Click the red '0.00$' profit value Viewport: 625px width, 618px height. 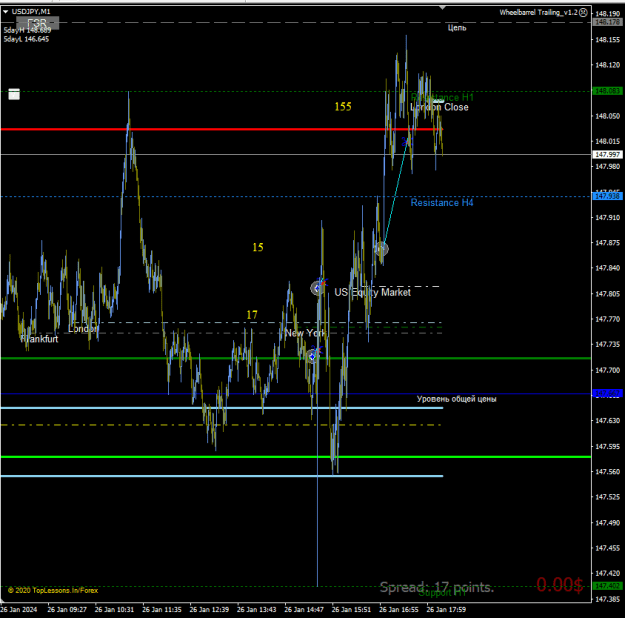pos(560,585)
